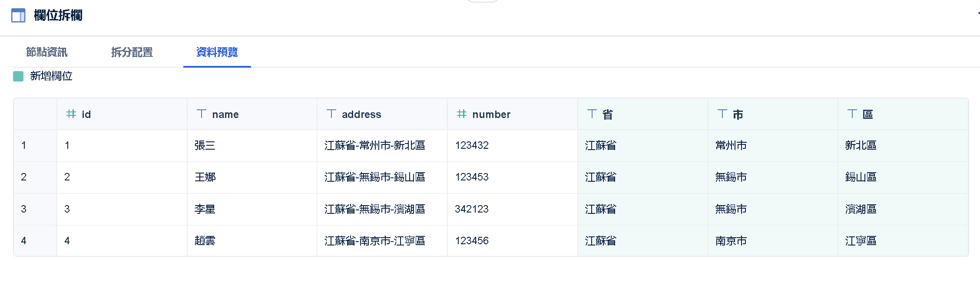Click the number-type icon beside number
Viewport: 980px width, 301px height.
[x=461, y=114]
